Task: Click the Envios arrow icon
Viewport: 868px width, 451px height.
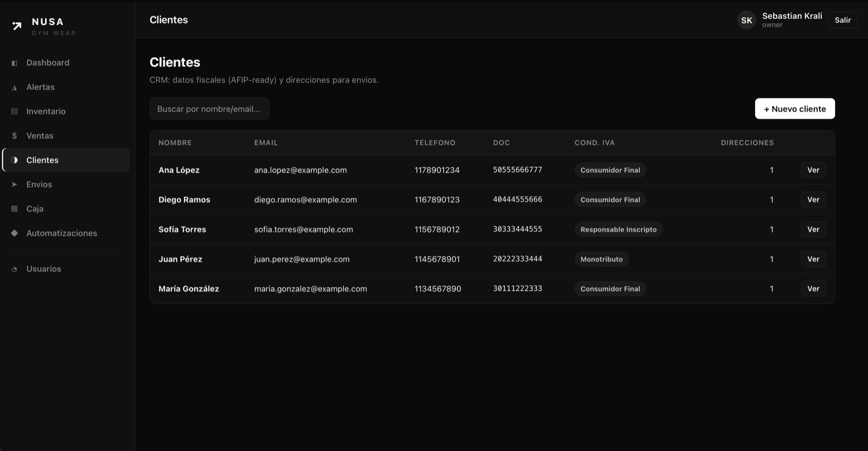Action: tap(15, 185)
